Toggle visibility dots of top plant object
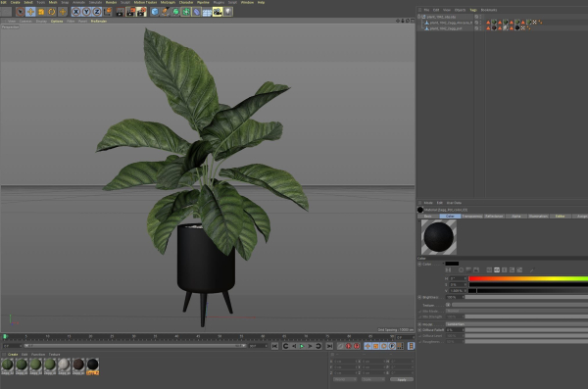The width and height of the screenshot is (588, 389). click(480, 17)
